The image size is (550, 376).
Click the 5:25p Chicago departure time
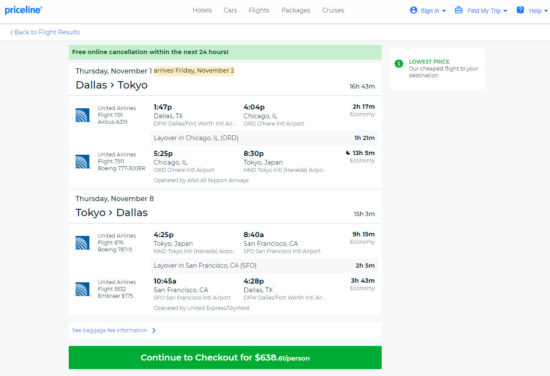[x=163, y=153]
